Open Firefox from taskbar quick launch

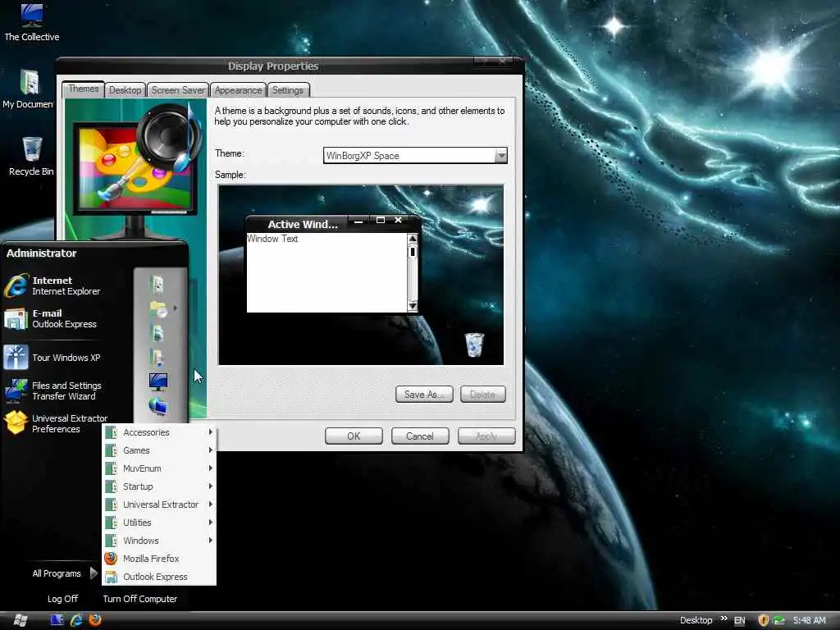click(x=95, y=620)
